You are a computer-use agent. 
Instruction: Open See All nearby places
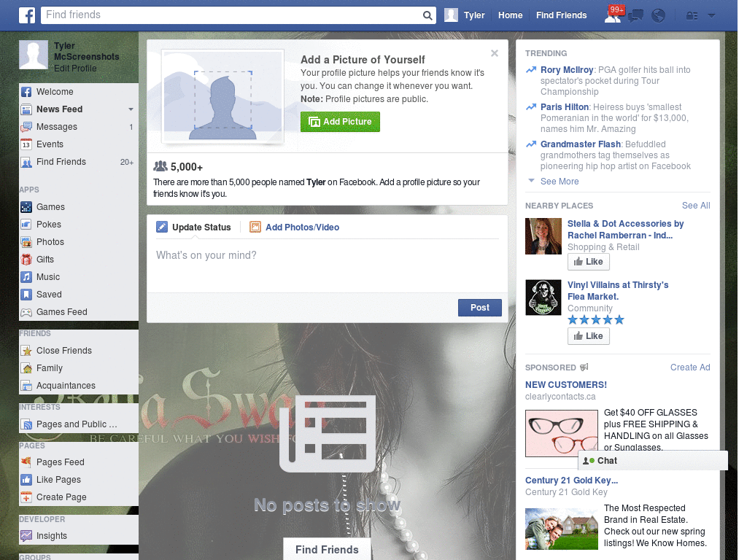click(695, 206)
